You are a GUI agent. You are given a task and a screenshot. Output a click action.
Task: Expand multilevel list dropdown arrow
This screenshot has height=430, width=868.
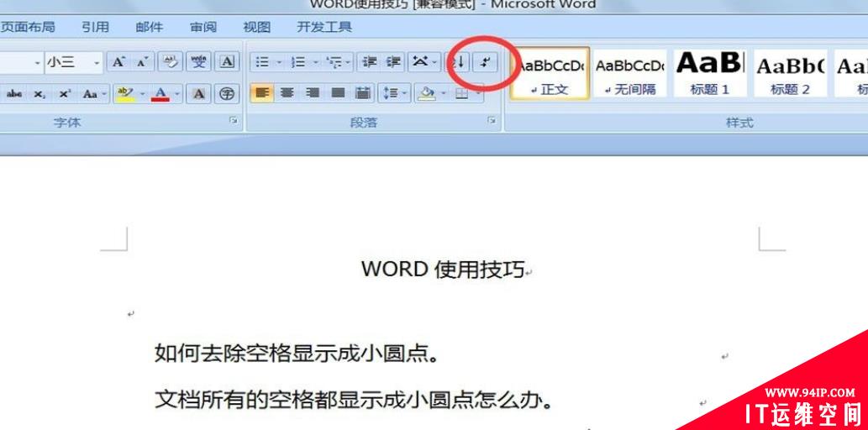(x=349, y=62)
